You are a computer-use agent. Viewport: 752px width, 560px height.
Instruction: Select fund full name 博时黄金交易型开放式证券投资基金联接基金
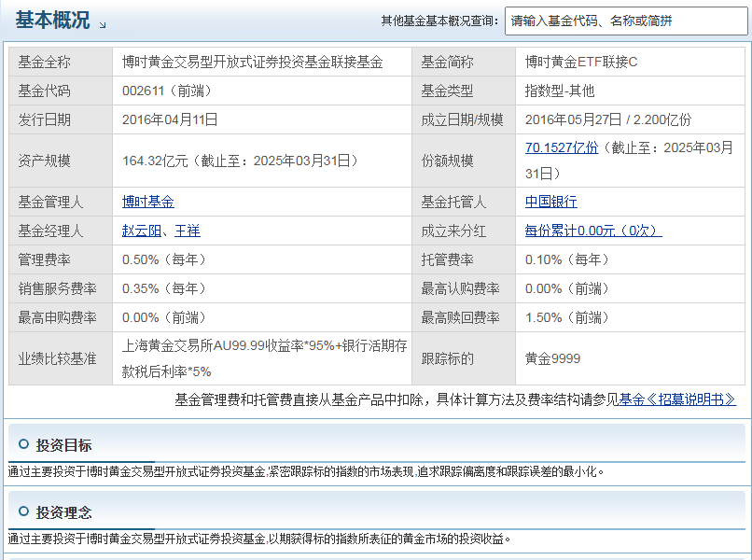[252, 62]
